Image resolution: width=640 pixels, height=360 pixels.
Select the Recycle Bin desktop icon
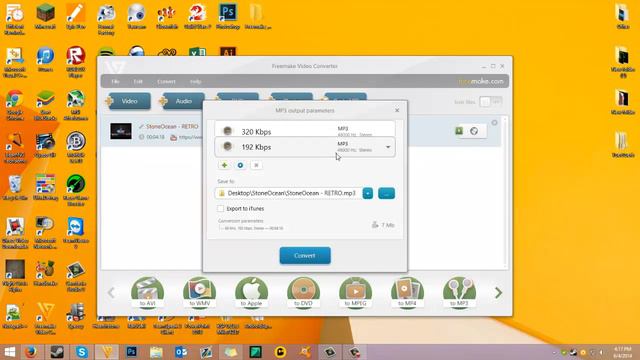[x=15, y=188]
